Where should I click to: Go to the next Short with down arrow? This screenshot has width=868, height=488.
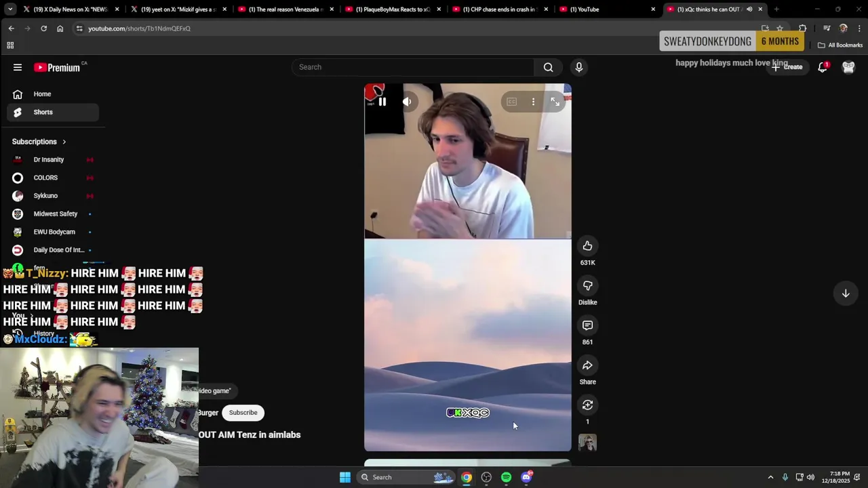(x=846, y=293)
